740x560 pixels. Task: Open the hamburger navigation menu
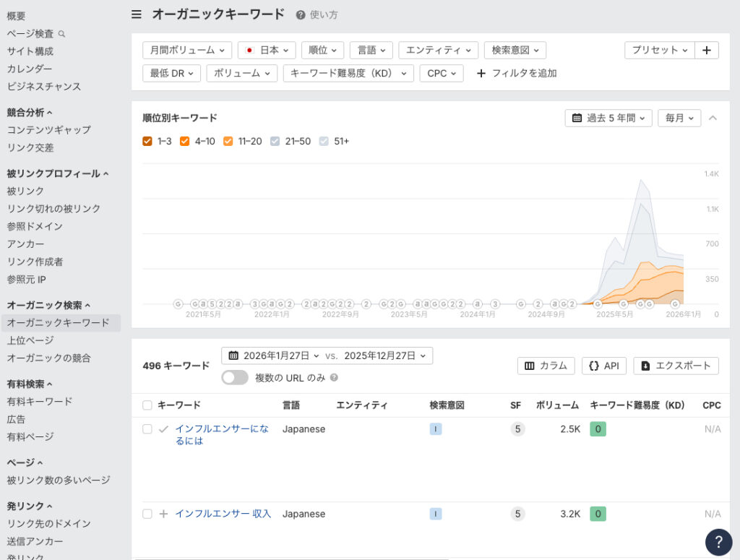137,14
